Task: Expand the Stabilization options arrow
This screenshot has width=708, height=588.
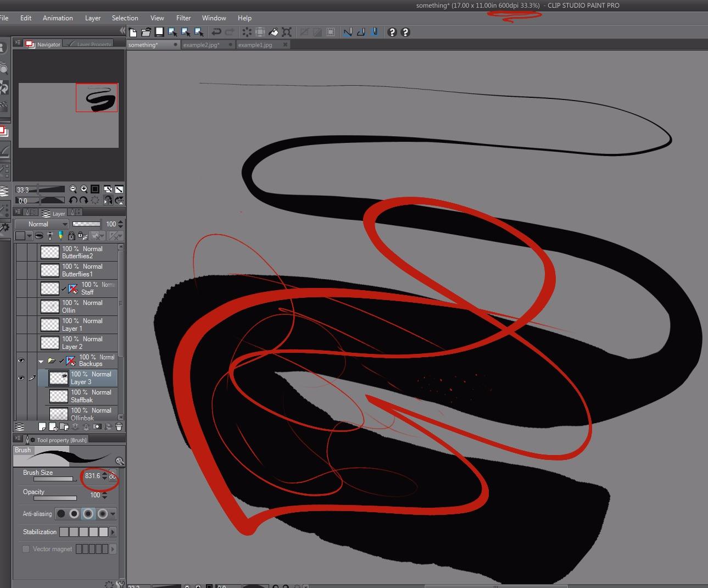Action: click(113, 532)
